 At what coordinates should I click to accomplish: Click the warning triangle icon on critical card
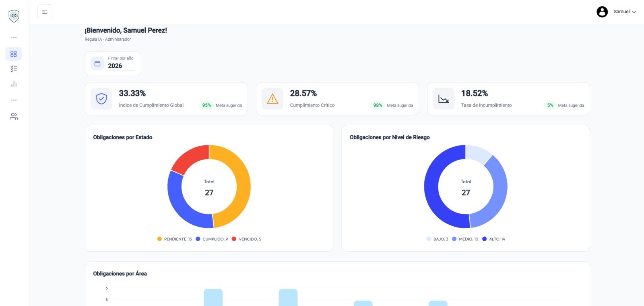click(272, 99)
